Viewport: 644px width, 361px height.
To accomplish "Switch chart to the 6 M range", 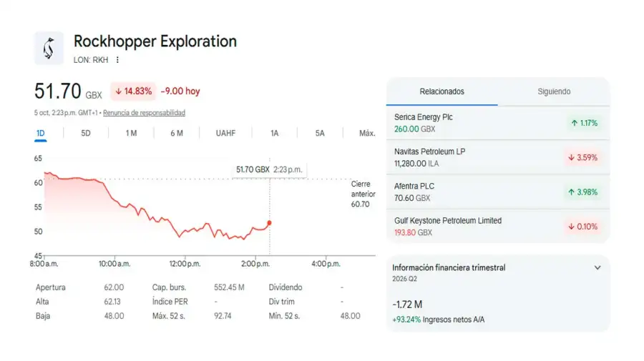I will click(177, 133).
